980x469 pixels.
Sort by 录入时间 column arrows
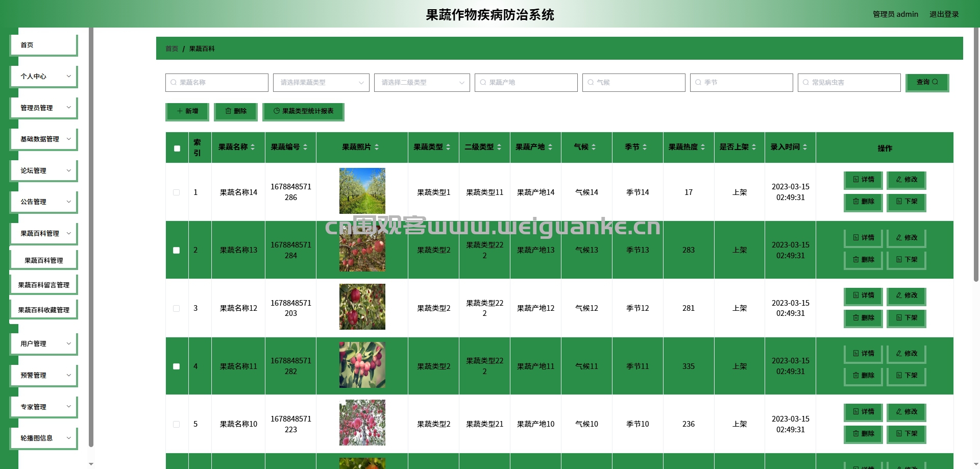(805, 147)
